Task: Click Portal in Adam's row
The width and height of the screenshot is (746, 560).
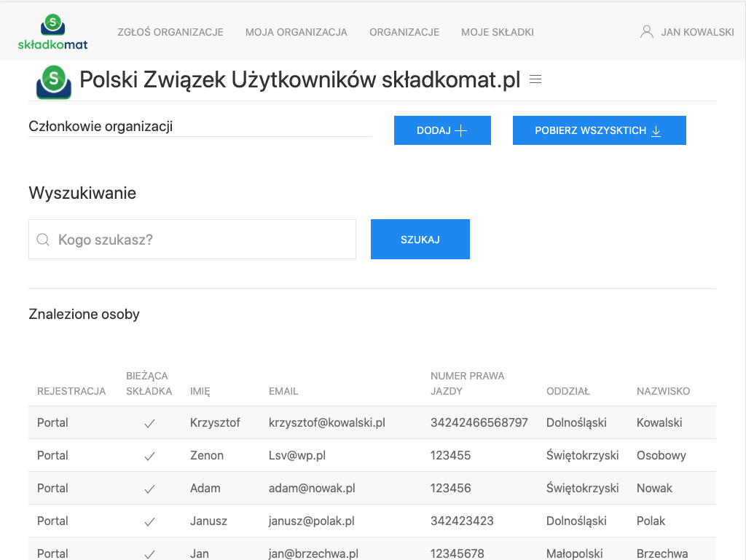Action: click(52, 488)
